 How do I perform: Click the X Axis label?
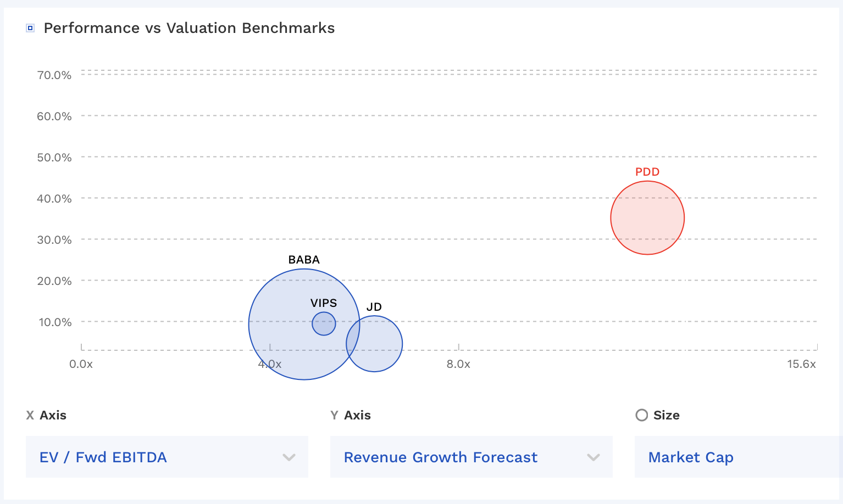coord(47,415)
